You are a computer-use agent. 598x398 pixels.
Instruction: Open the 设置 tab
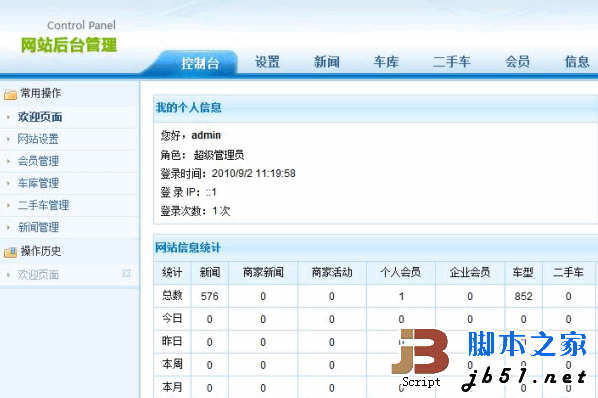(x=267, y=62)
